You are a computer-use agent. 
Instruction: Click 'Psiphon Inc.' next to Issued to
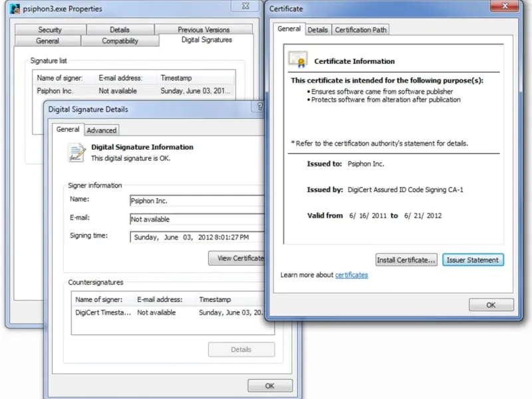click(x=366, y=164)
